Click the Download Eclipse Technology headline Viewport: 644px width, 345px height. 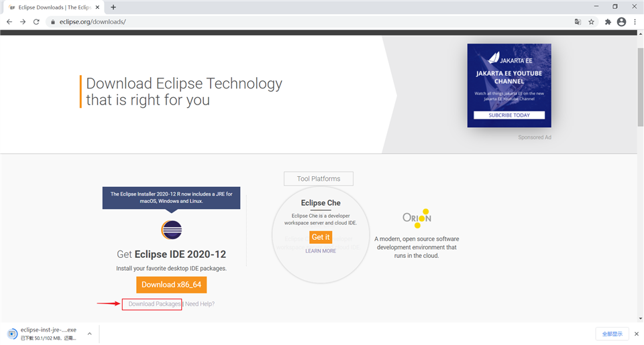pyautogui.click(x=184, y=92)
